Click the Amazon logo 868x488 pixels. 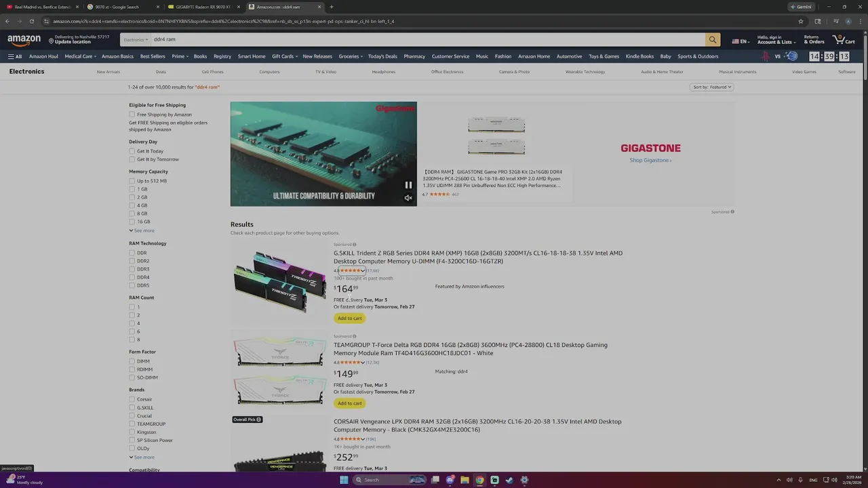(24, 40)
